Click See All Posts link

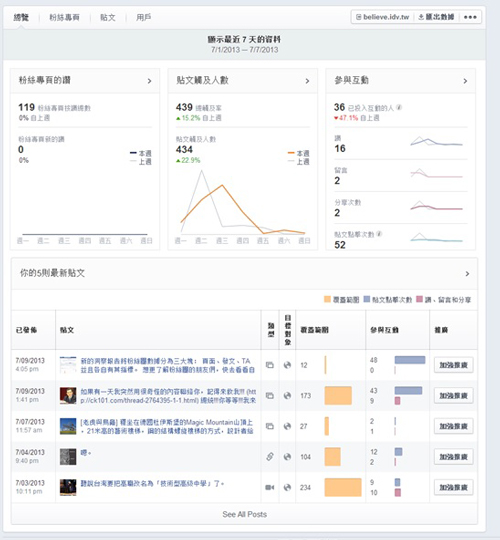244,514
